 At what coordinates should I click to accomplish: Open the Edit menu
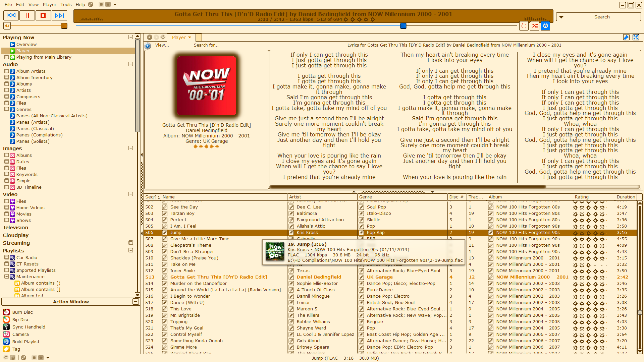20,4
